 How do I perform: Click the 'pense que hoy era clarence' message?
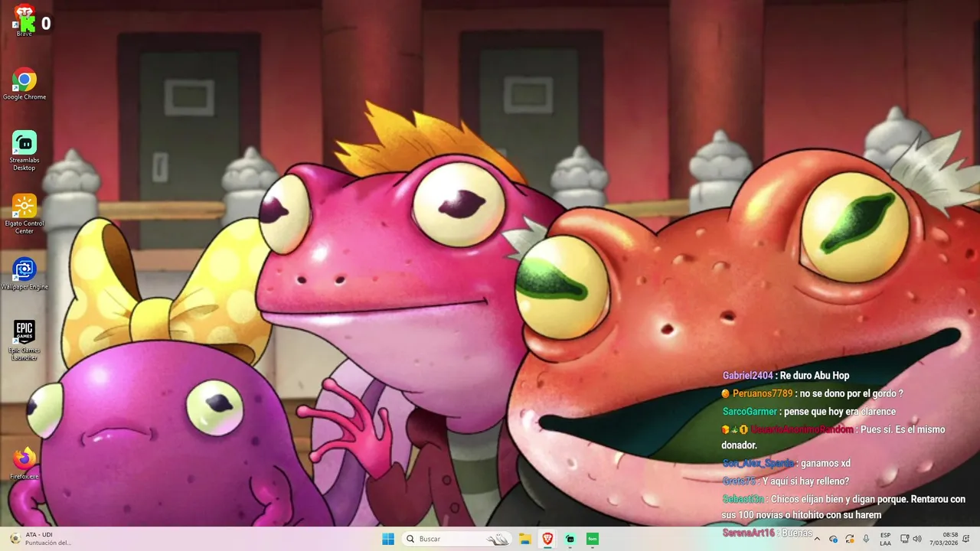pos(840,412)
